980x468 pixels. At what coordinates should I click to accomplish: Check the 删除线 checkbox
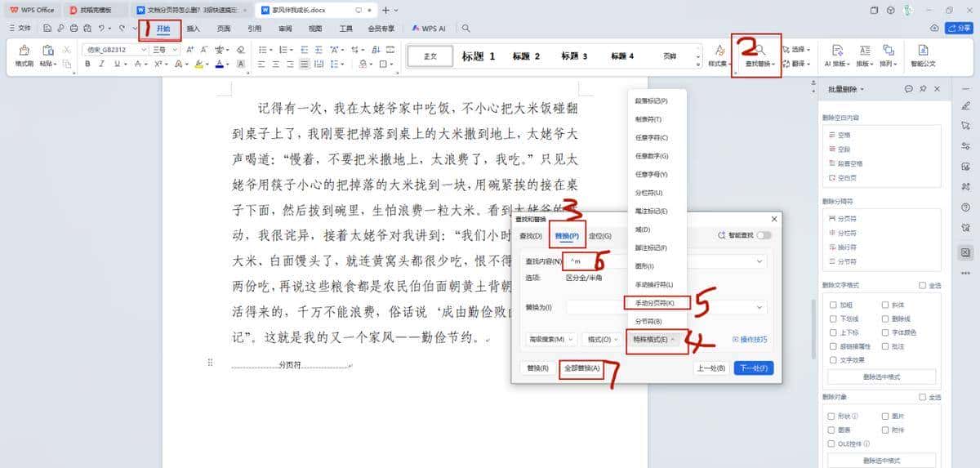(886, 319)
